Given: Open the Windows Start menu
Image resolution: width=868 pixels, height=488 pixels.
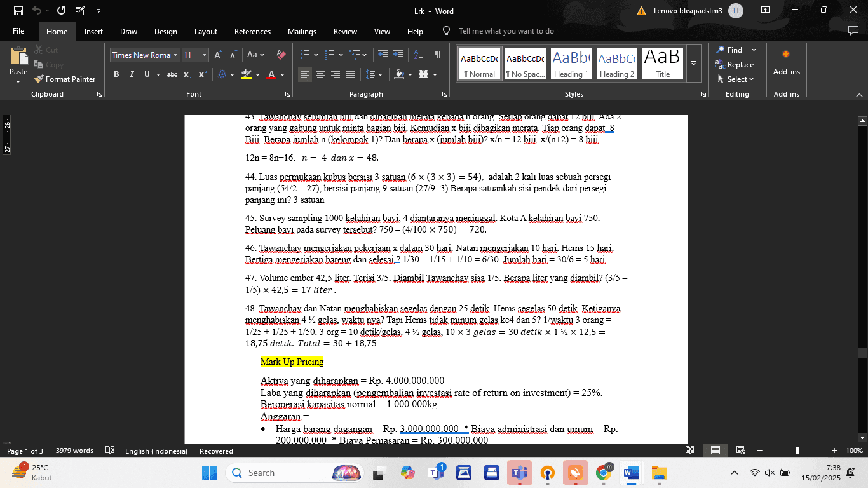Looking at the screenshot, I should coord(209,473).
